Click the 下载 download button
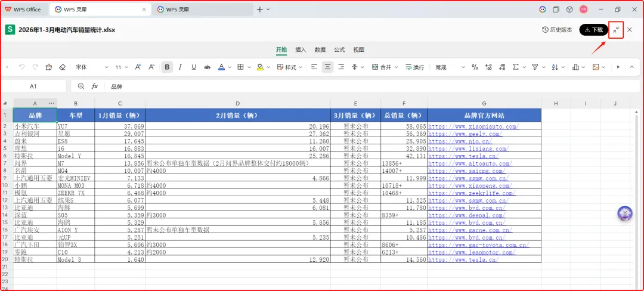The width and height of the screenshot is (644, 291). point(593,30)
